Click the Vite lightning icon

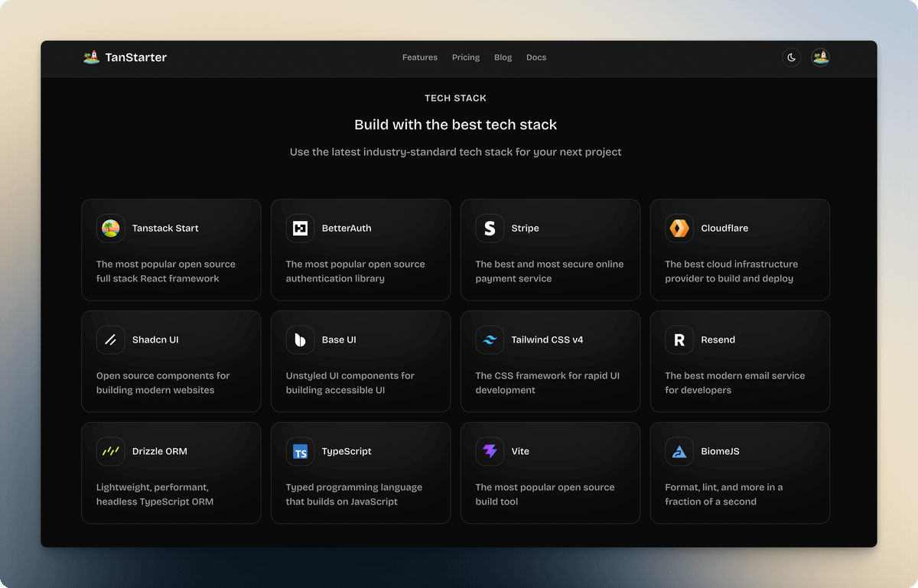(490, 451)
